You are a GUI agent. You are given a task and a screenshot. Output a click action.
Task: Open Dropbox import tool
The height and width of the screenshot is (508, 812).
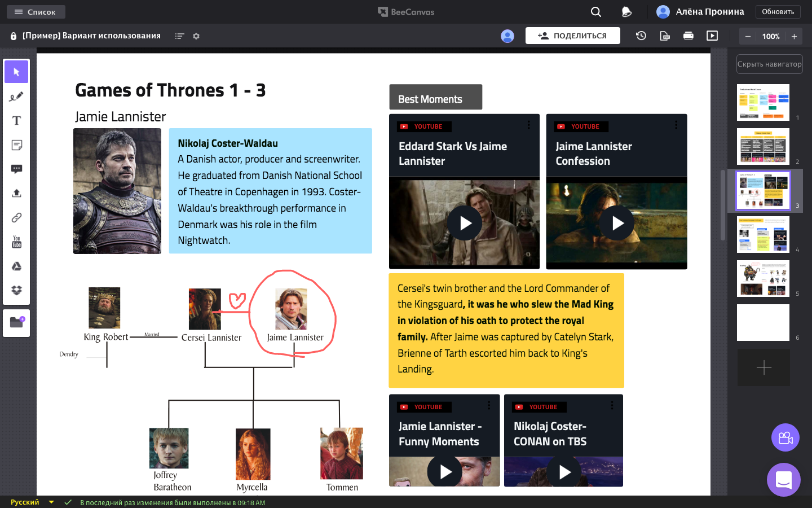16,290
